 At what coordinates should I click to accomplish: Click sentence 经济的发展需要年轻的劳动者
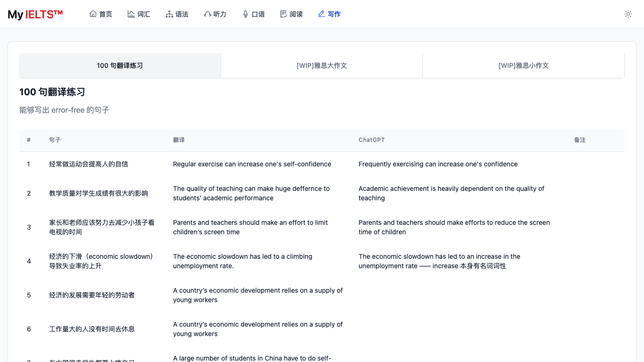[92, 295]
